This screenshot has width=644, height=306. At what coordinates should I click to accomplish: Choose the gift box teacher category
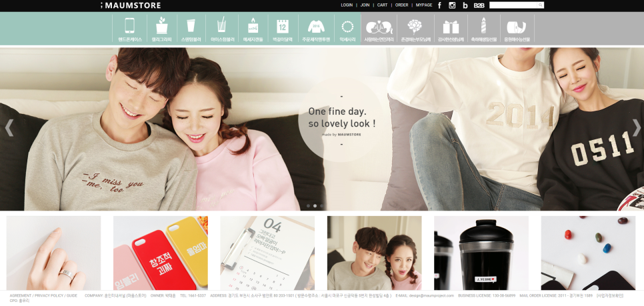(x=451, y=29)
